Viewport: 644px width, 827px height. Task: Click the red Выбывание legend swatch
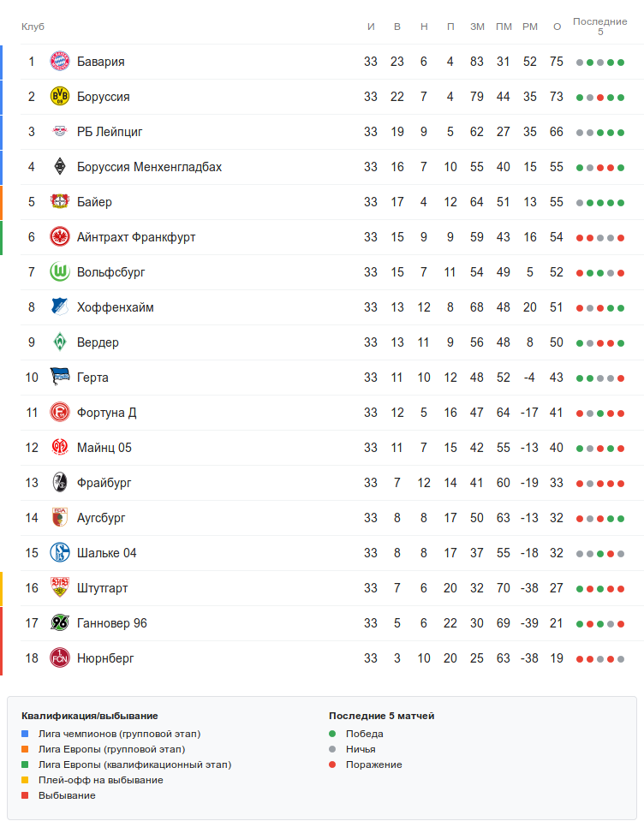tap(25, 795)
